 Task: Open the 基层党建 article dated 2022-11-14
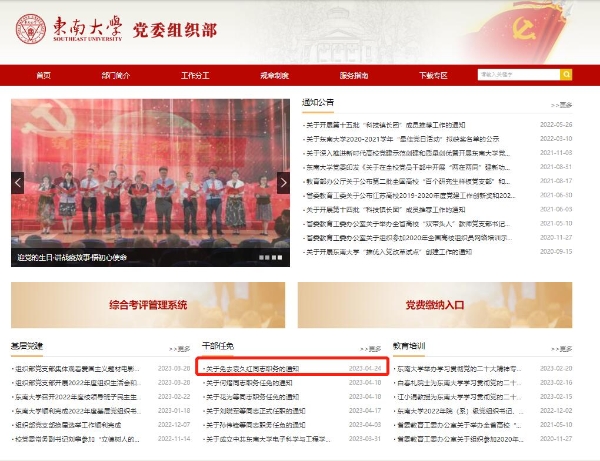coord(77,439)
